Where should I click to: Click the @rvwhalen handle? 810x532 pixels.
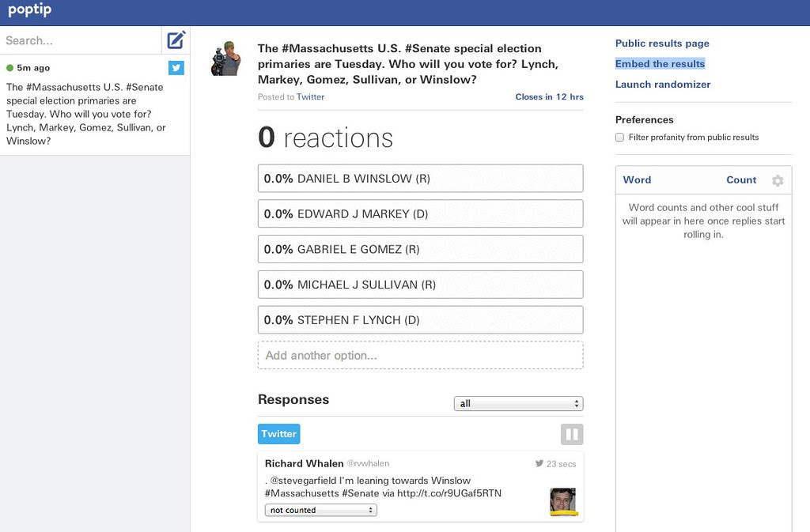click(x=368, y=463)
